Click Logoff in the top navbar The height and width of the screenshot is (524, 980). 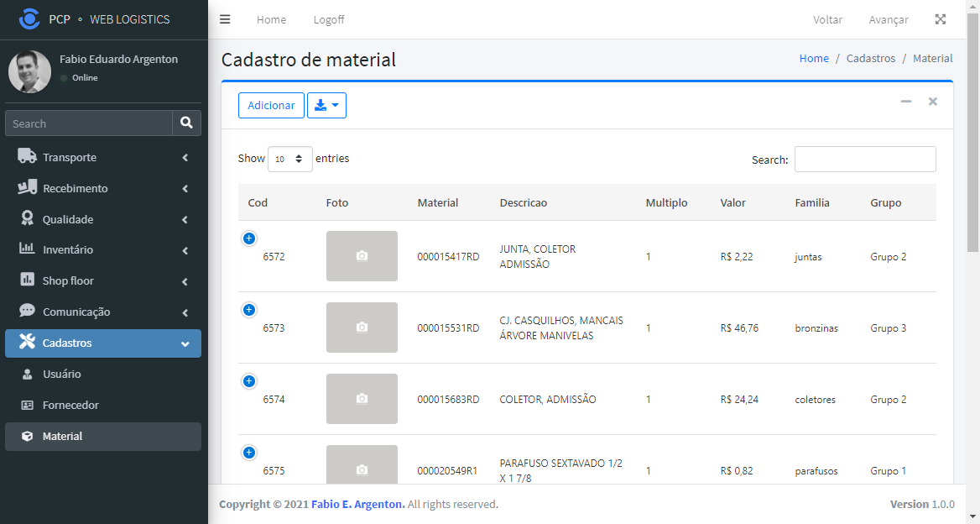point(329,19)
